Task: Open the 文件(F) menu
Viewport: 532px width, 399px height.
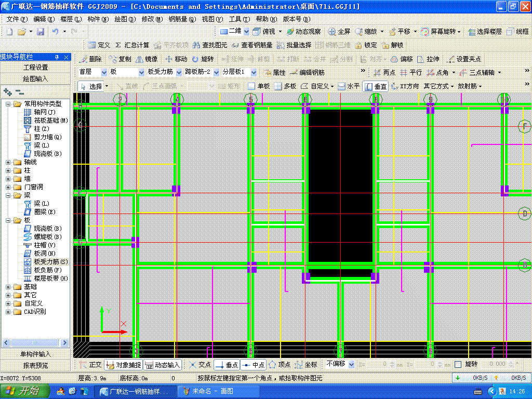Action: [17, 19]
